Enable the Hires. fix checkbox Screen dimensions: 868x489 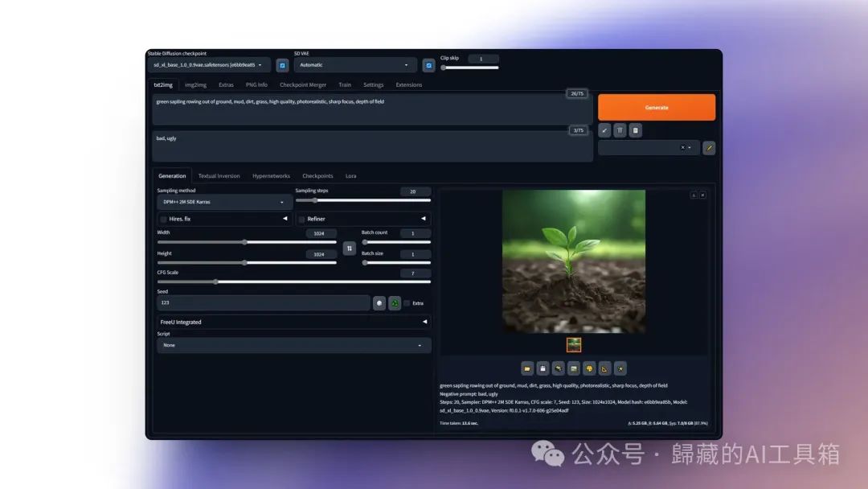point(163,220)
